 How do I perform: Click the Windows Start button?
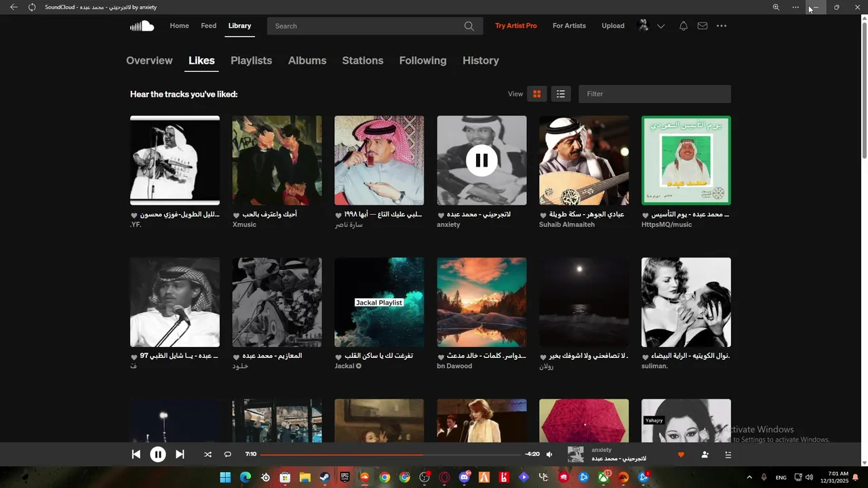pos(225,477)
